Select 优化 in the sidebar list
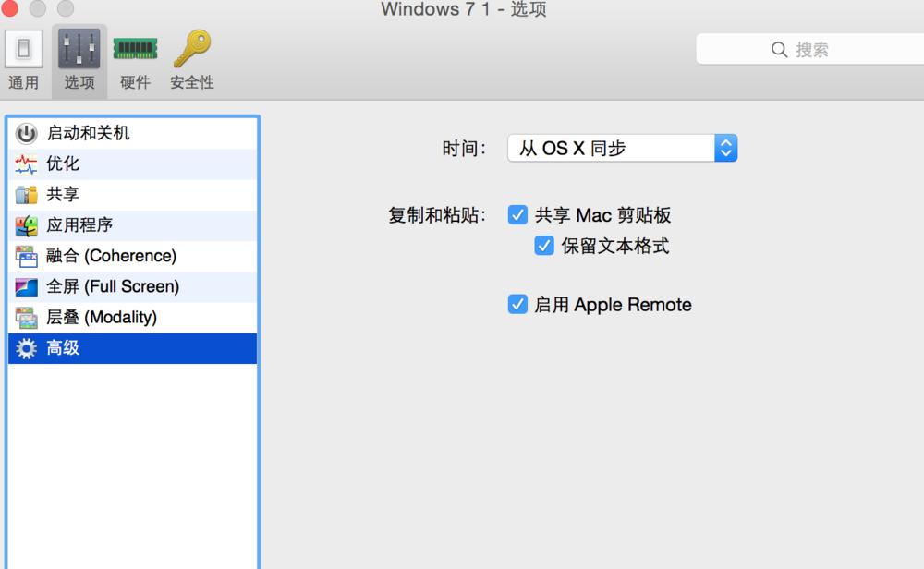 coord(132,164)
